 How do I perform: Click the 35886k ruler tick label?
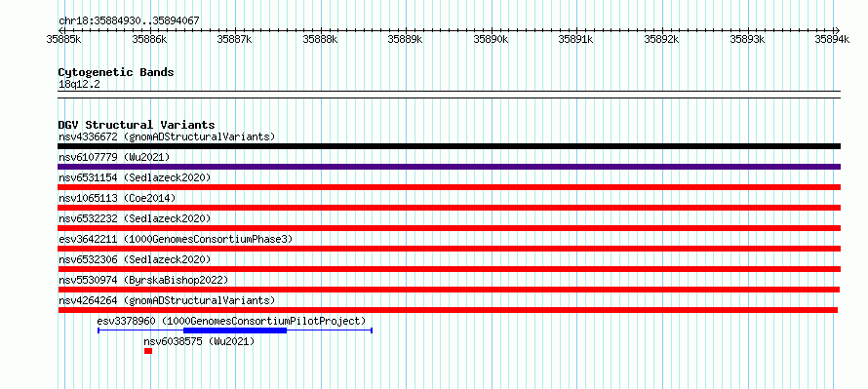[x=150, y=39]
